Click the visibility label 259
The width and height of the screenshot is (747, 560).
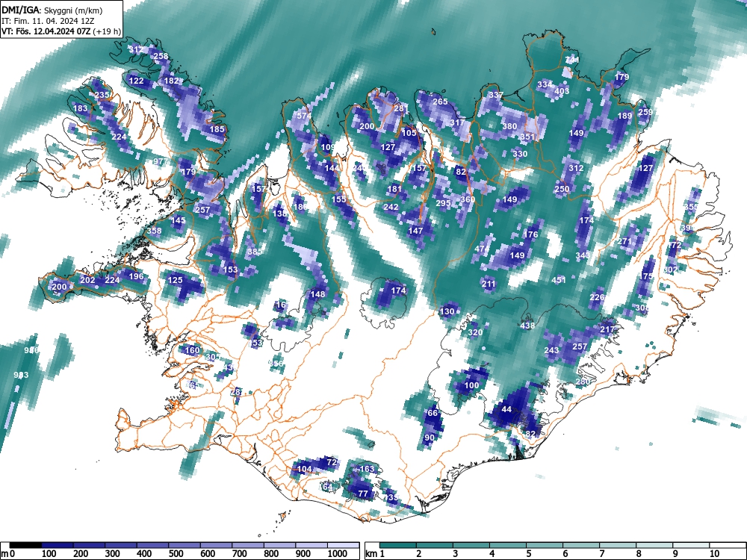(645, 112)
